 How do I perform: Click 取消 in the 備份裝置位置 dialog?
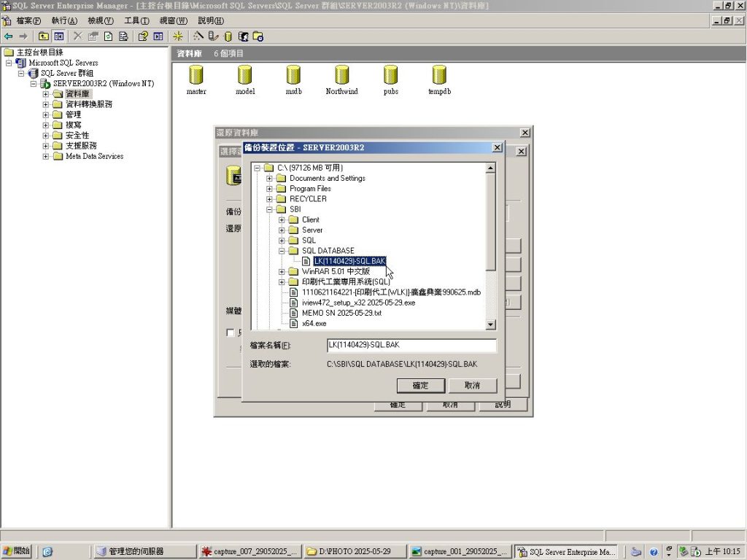point(473,385)
